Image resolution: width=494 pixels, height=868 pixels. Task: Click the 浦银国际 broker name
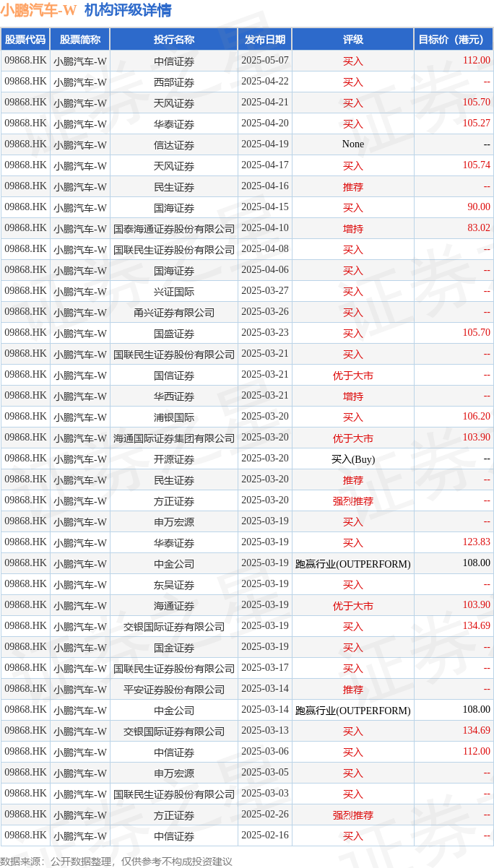coord(174,417)
